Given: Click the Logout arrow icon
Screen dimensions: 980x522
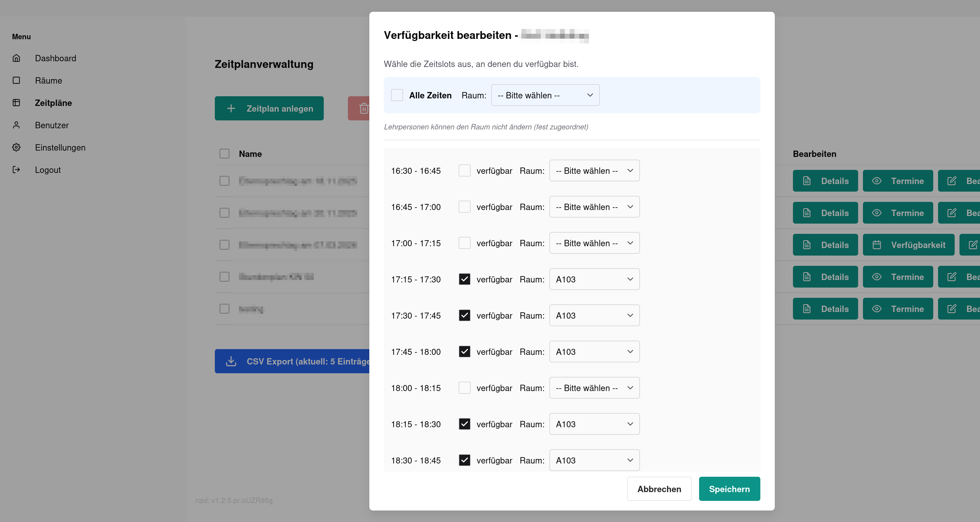Looking at the screenshot, I should 16,170.
